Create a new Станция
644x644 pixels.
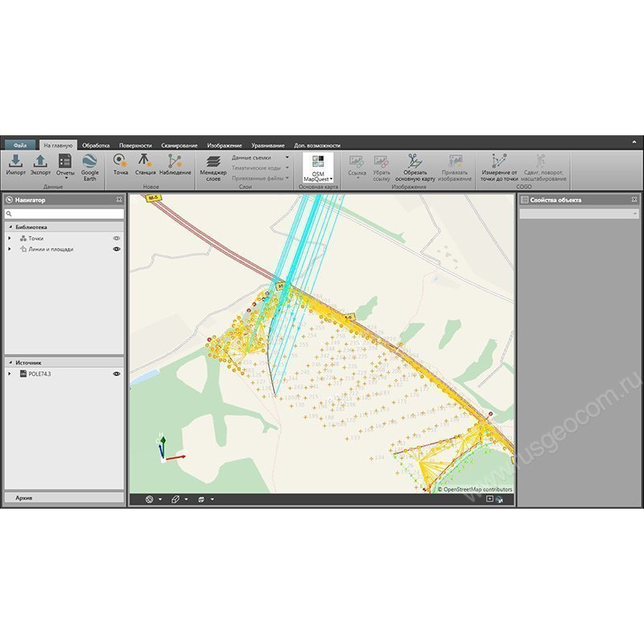coord(142,167)
